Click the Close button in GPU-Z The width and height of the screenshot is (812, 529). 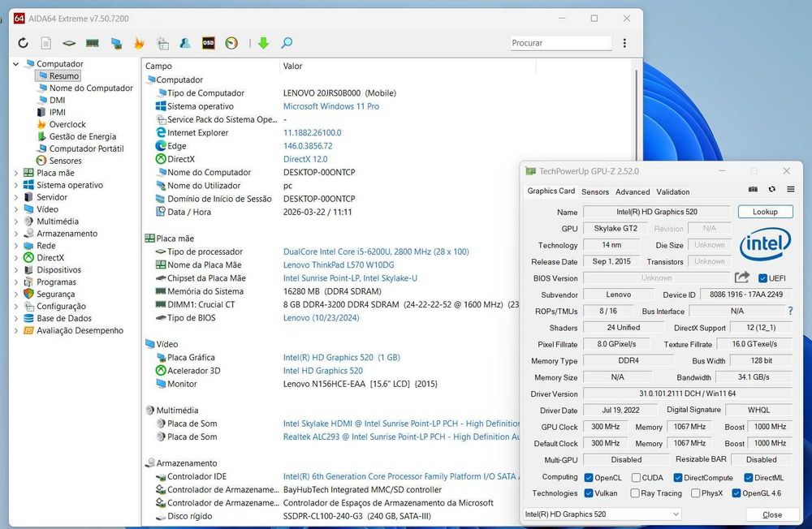click(772, 514)
